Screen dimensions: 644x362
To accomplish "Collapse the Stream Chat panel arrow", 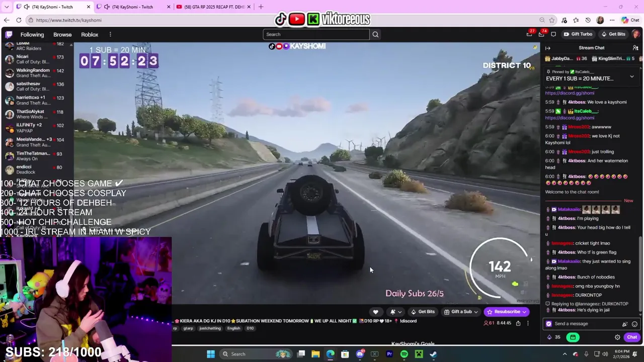I will coord(548,48).
